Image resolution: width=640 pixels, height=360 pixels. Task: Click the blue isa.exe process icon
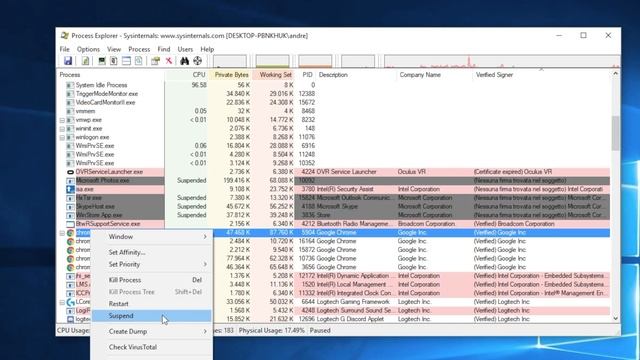click(70, 189)
